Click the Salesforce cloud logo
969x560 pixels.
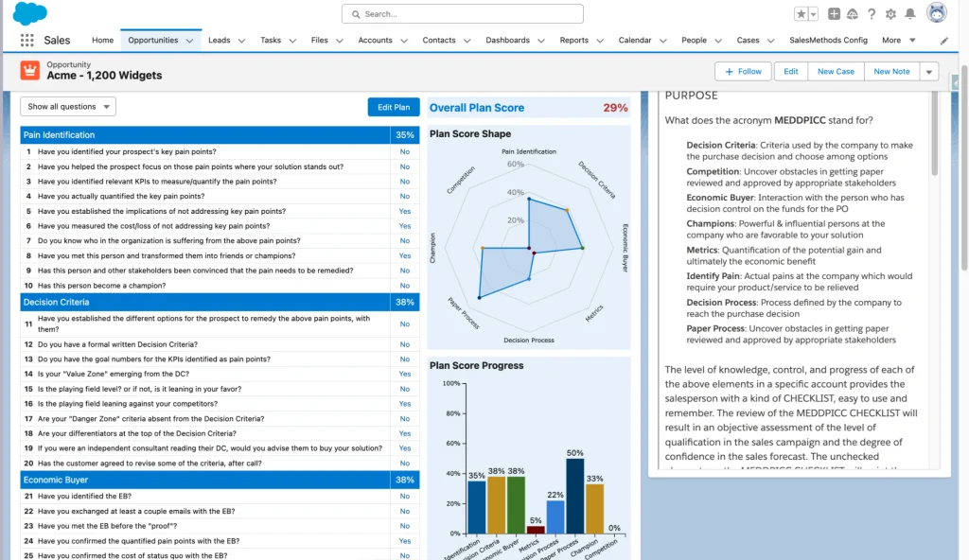tap(29, 14)
